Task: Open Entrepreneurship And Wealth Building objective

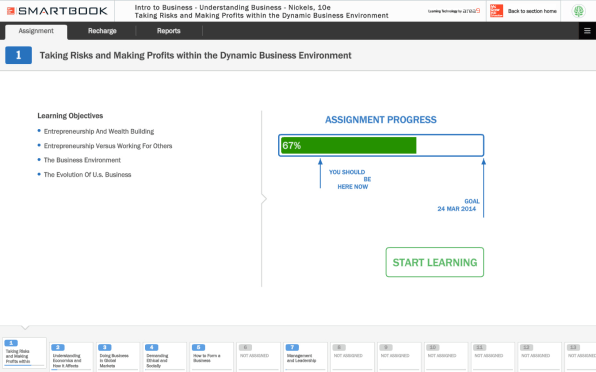Action: tap(99, 131)
